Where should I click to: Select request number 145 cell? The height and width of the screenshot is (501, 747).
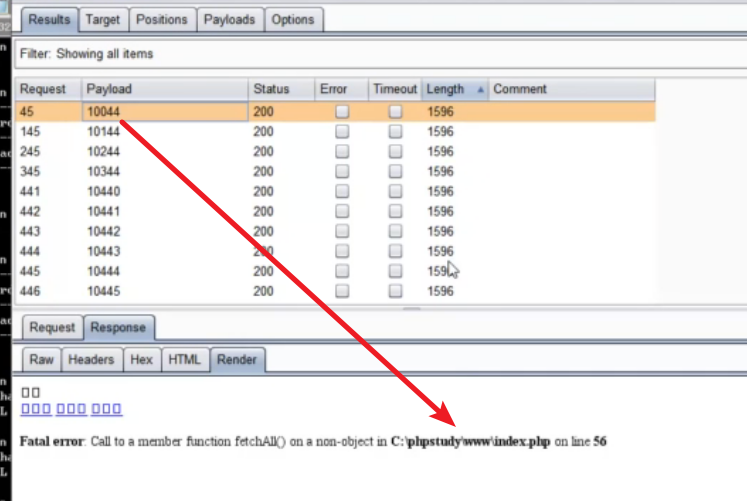pos(48,131)
